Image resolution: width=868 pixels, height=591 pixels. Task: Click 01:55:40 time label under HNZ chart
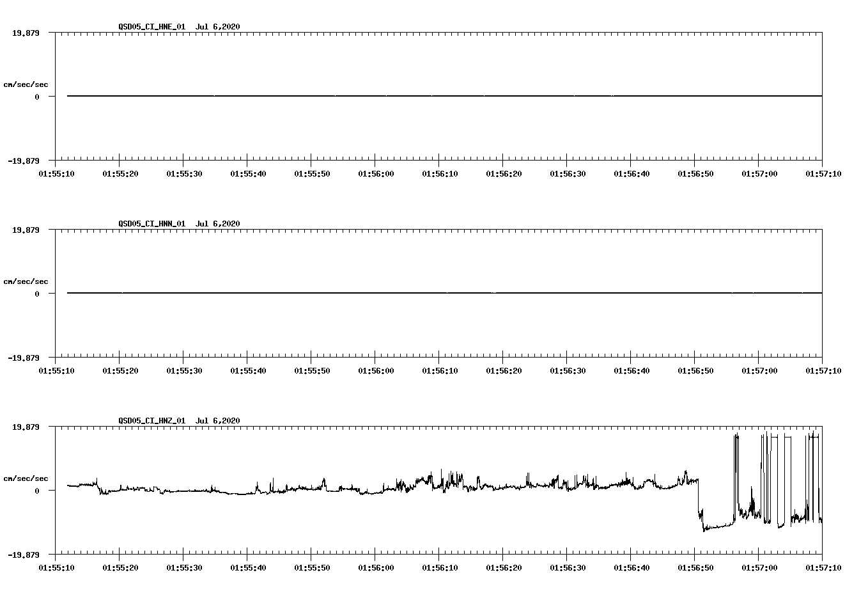tap(247, 567)
